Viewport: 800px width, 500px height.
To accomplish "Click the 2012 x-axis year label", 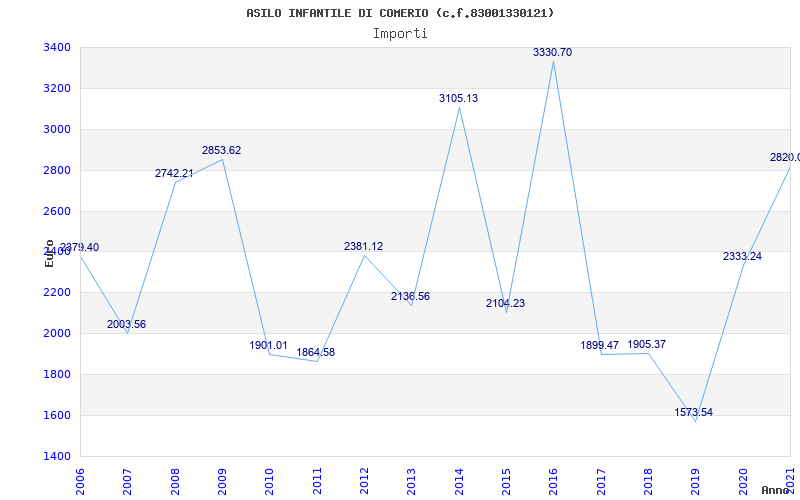I will (364, 481).
